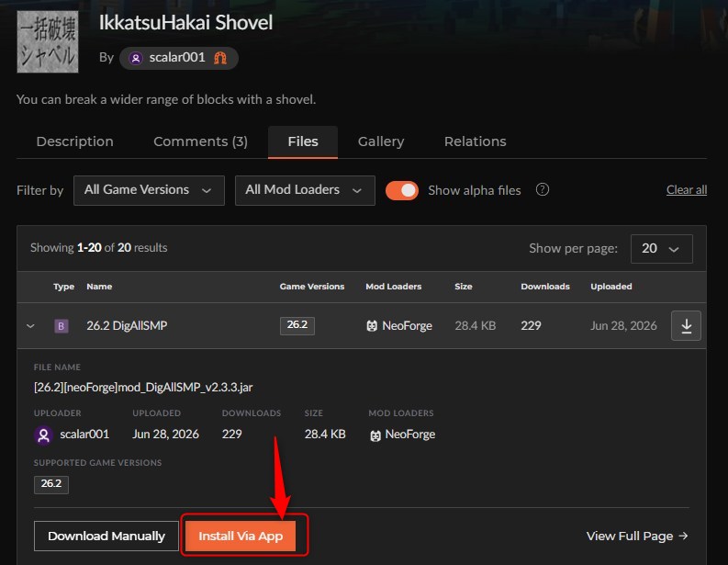
Task: Open the Gallery tab
Action: 381,141
